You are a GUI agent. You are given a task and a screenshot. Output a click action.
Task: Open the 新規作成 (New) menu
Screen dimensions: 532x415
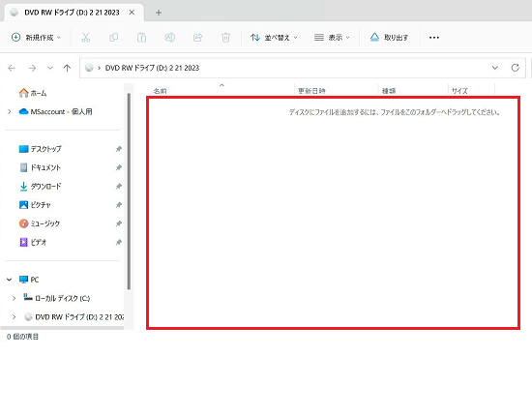tap(36, 38)
